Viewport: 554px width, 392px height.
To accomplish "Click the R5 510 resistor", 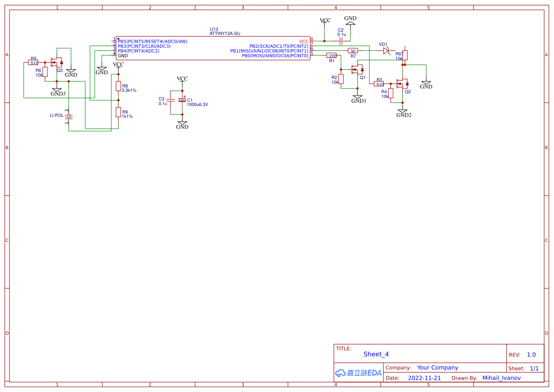I will (34, 62).
